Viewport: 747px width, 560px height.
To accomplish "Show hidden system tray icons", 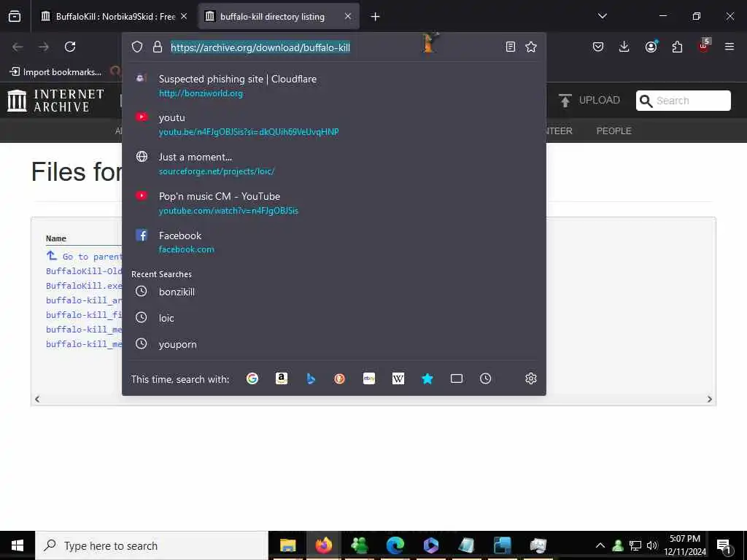I will coord(600,545).
